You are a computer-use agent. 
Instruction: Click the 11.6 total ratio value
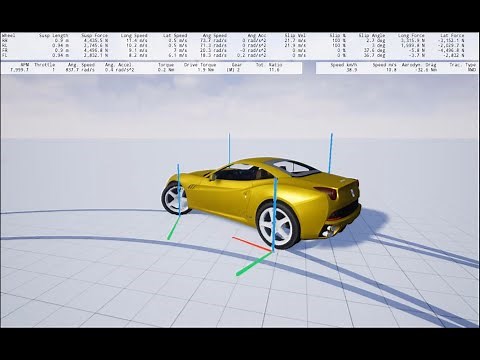click(275, 70)
